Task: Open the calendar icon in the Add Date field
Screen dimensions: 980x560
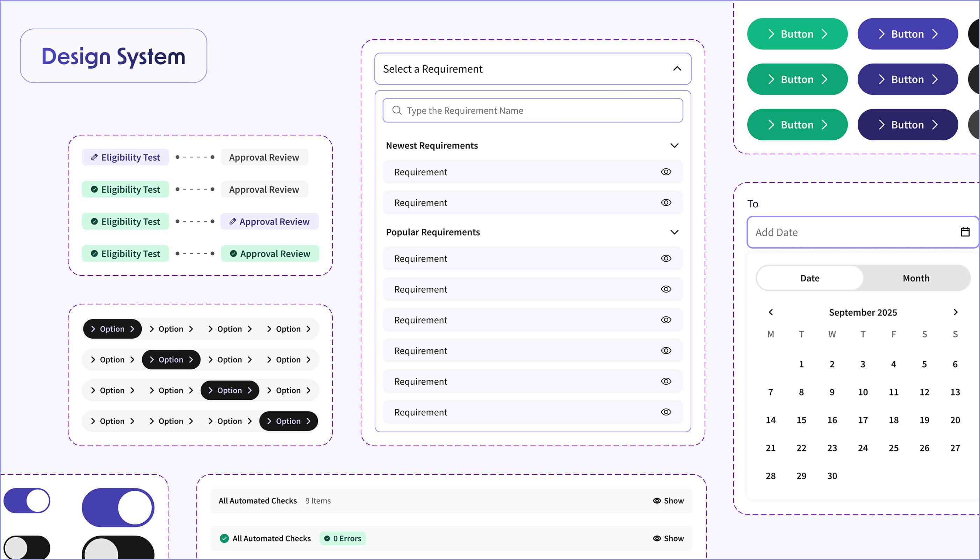Action: (965, 232)
